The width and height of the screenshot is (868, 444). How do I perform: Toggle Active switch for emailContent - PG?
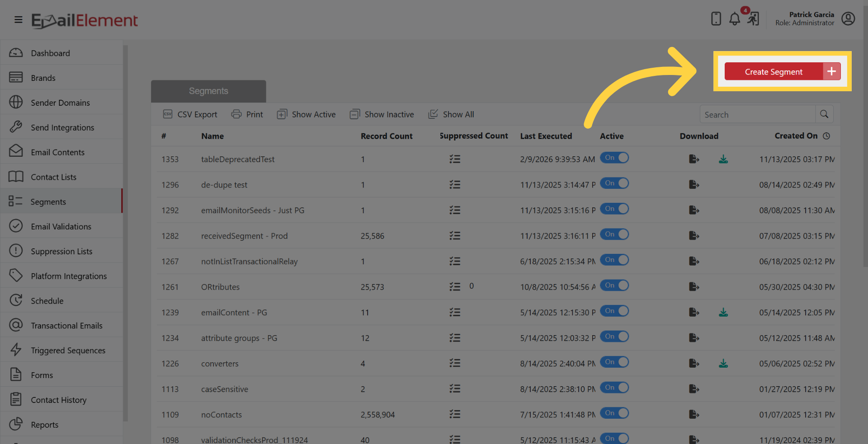614,311
